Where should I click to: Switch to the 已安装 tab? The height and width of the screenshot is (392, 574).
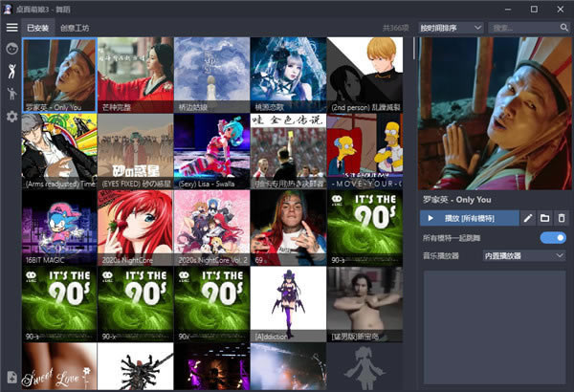click(37, 28)
